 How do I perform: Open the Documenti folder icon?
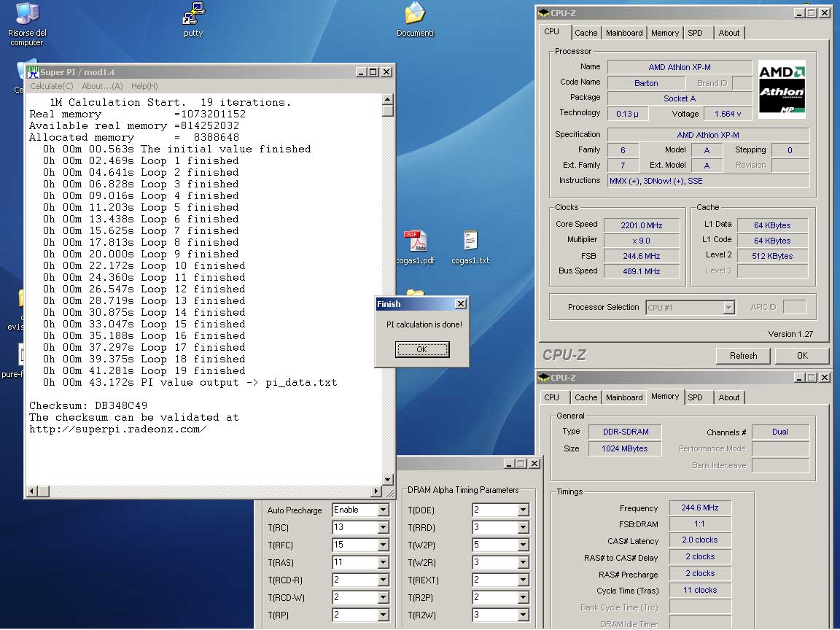415,19
